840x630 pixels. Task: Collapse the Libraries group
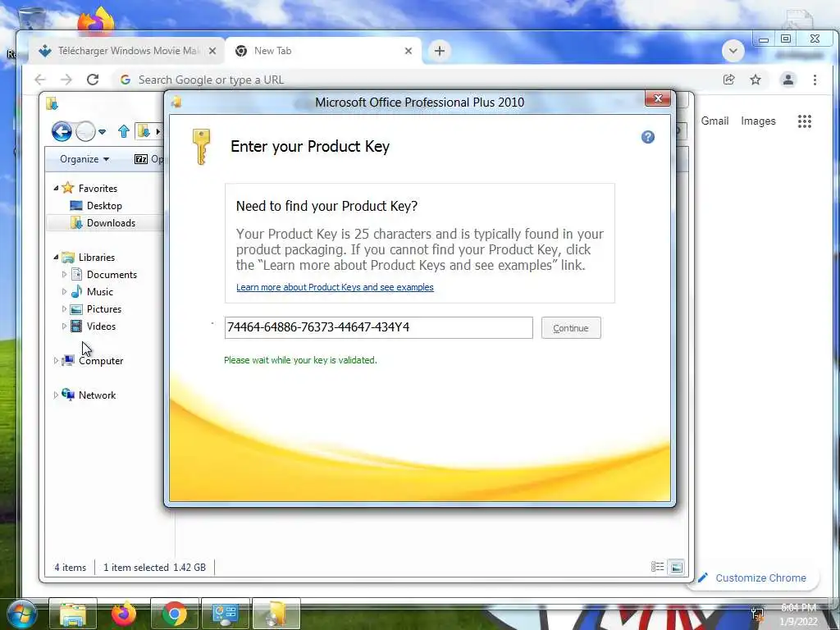[x=56, y=257]
